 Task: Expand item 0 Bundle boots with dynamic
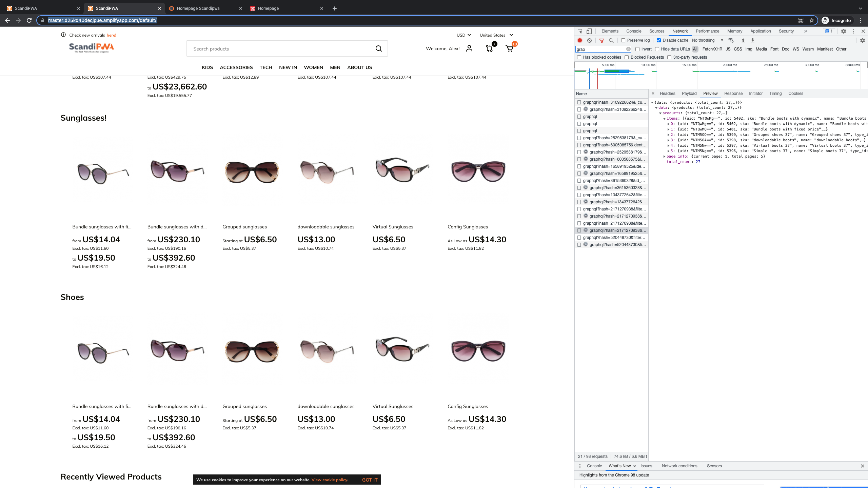point(668,124)
